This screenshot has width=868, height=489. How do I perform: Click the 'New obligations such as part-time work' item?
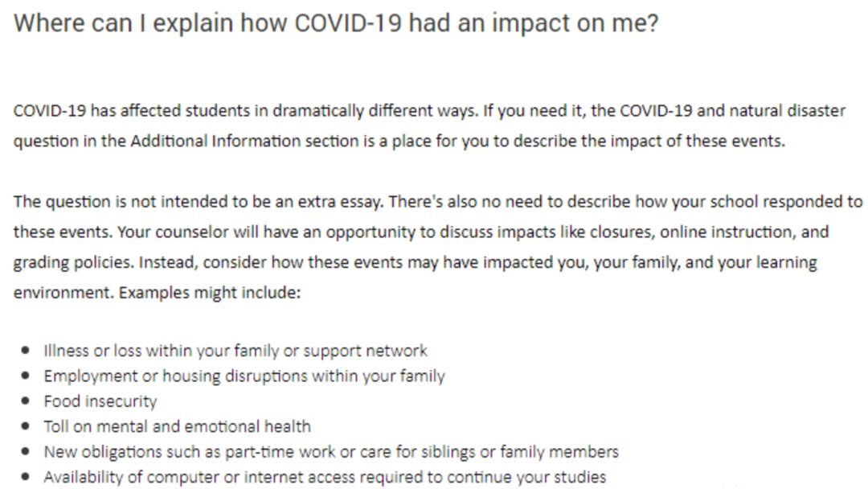[331, 452]
